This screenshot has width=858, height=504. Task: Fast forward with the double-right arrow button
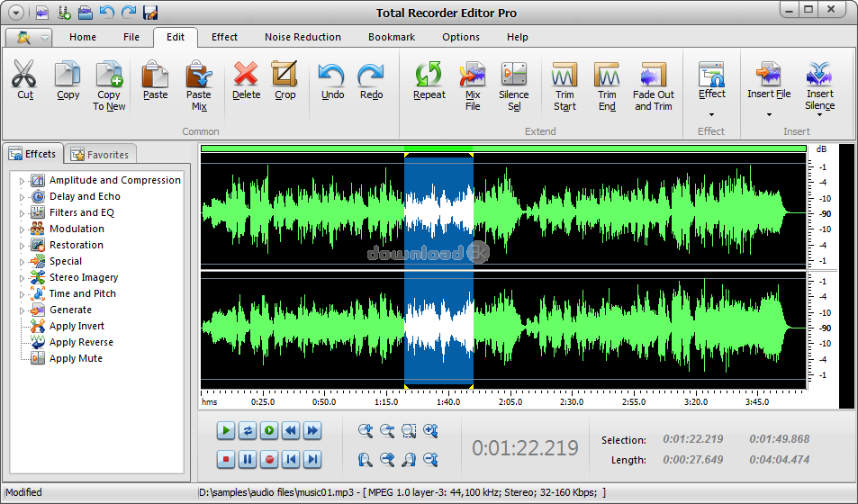click(x=312, y=431)
